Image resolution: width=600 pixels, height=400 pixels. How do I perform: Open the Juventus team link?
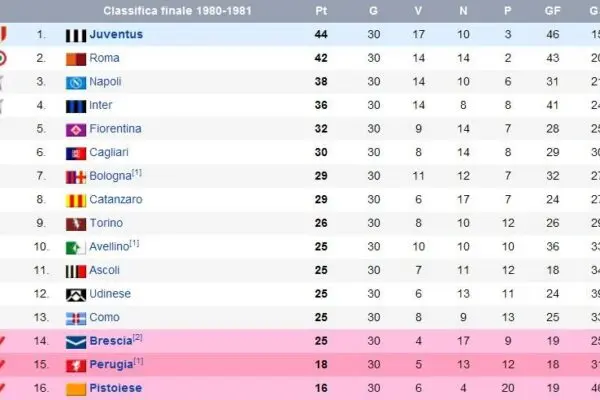click(116, 34)
